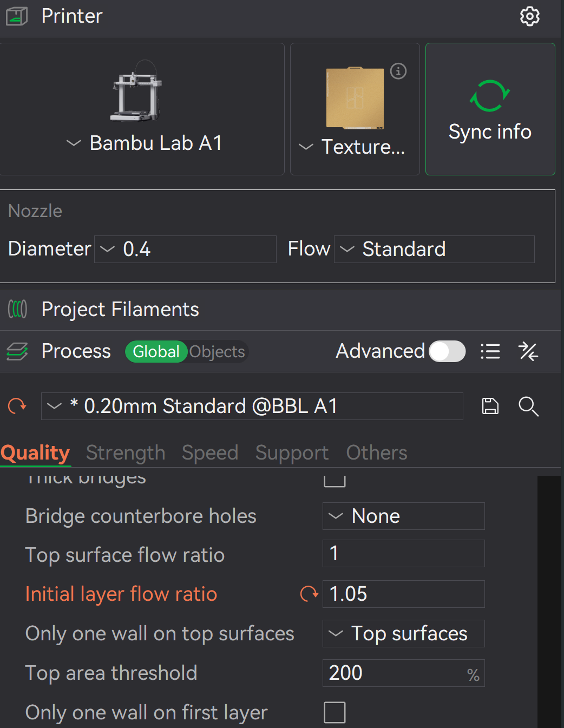Click the Top area threshold label
The height and width of the screenshot is (728, 564).
(111, 673)
